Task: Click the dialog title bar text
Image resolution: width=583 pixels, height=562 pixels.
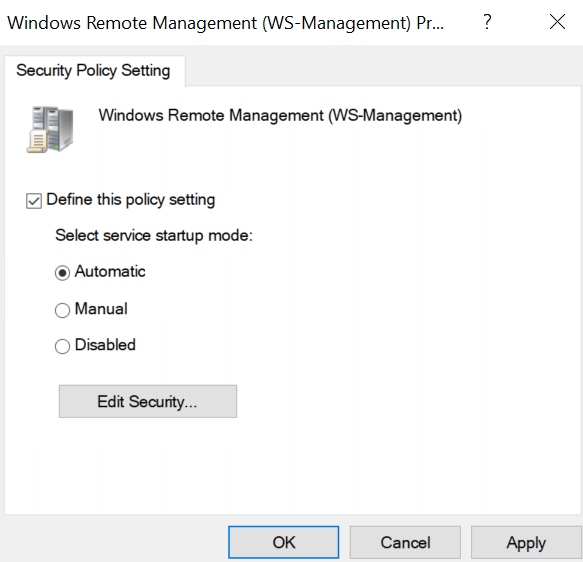Action: pyautogui.click(x=225, y=23)
